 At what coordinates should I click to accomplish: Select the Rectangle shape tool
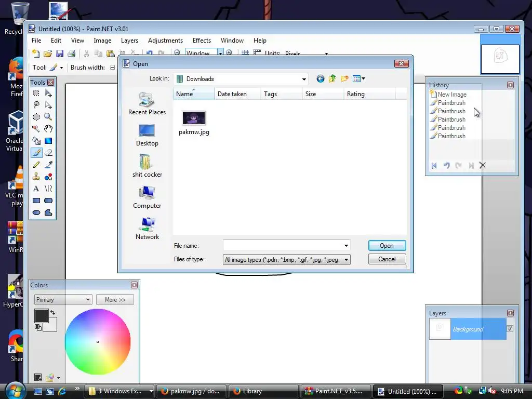pyautogui.click(x=36, y=201)
